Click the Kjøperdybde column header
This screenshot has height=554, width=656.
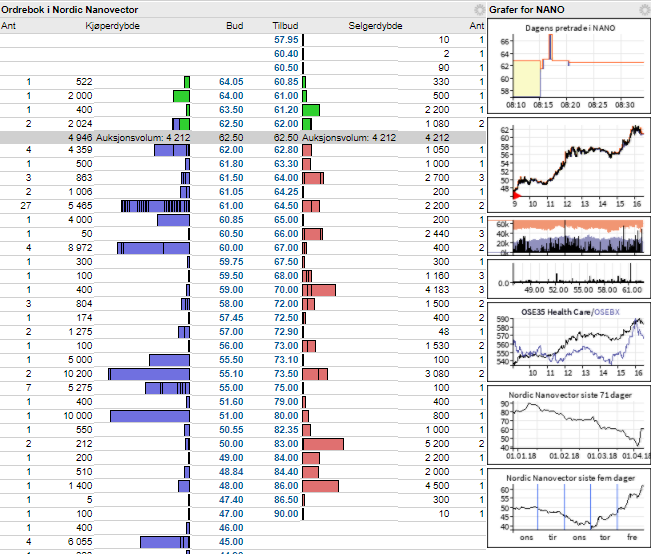[x=112, y=26]
